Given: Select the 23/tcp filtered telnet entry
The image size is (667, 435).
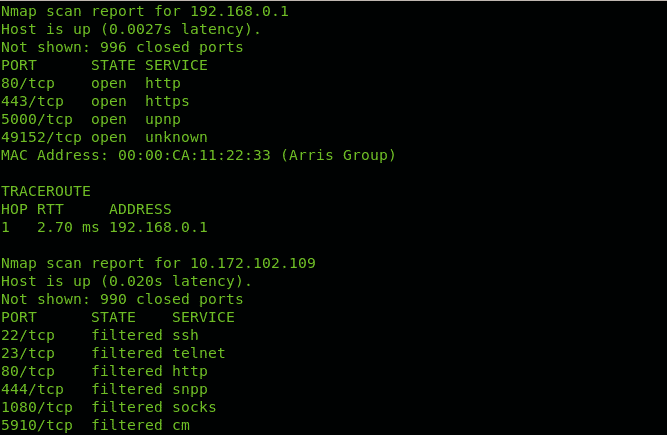Looking at the screenshot, I should coord(113,353).
